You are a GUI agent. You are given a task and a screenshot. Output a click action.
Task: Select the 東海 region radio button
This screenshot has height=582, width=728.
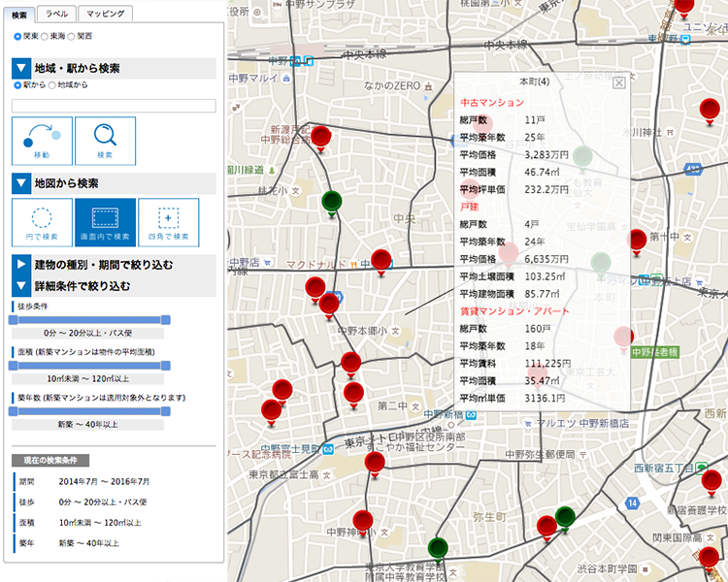point(45,36)
